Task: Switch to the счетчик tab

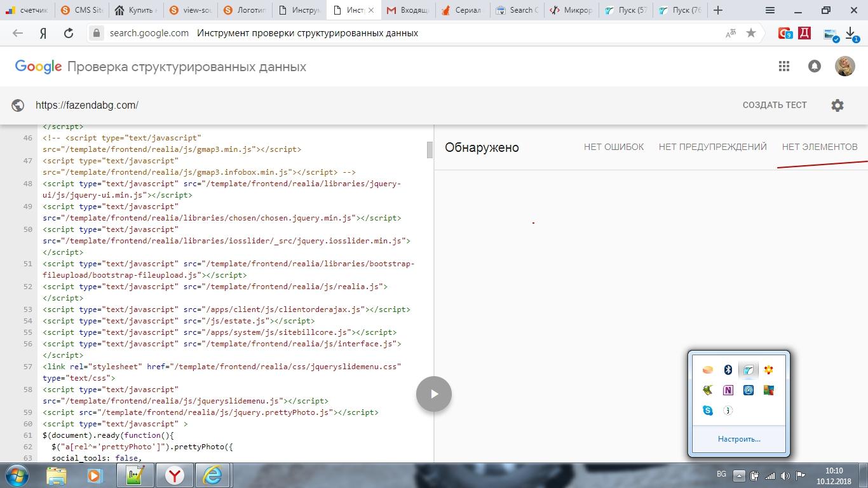Action: pyautogui.click(x=27, y=10)
